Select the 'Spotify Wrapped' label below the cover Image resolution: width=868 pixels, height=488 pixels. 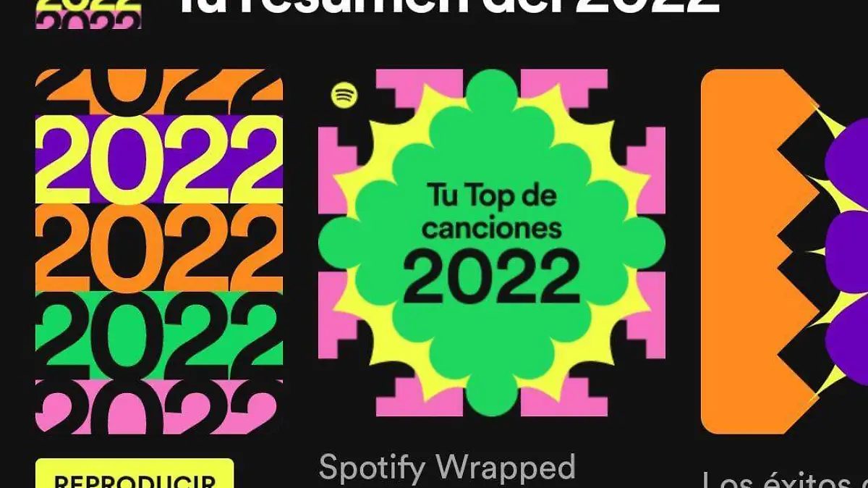[447, 468]
